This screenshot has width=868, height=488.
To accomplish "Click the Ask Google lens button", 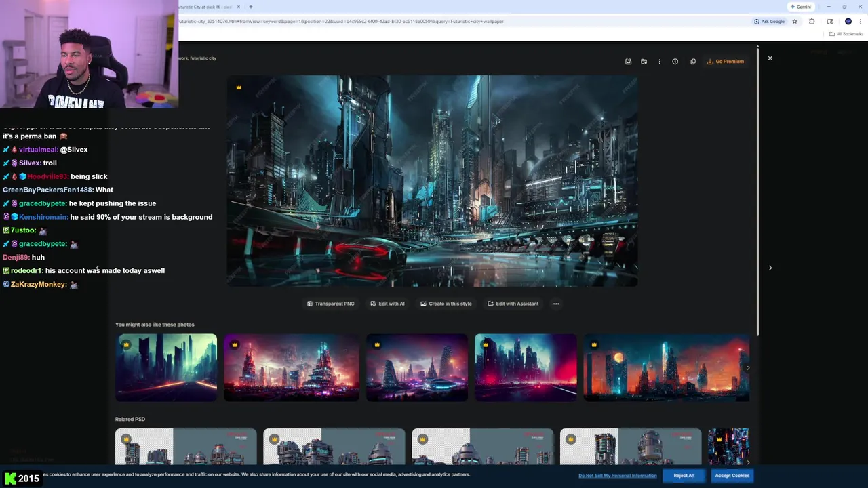I will pyautogui.click(x=769, y=21).
